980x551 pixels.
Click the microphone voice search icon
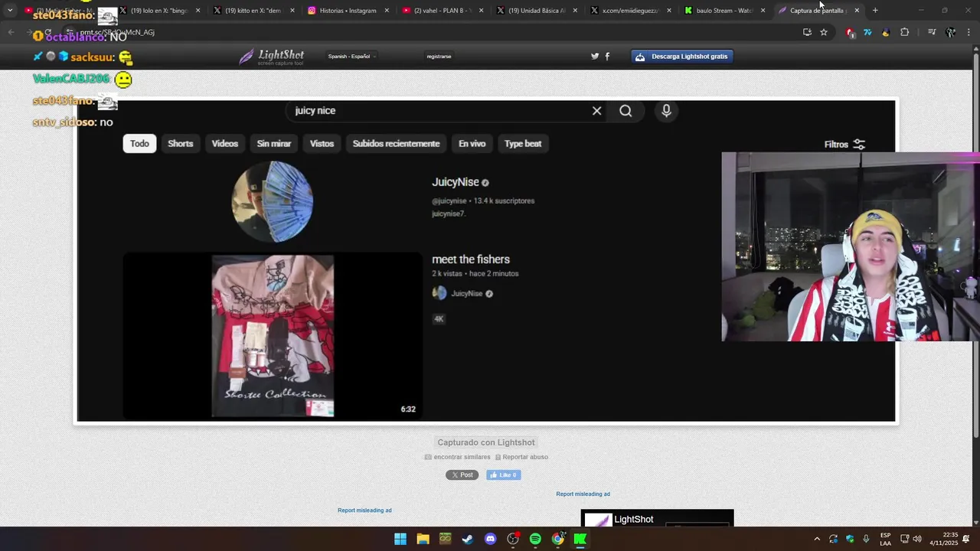(x=666, y=111)
